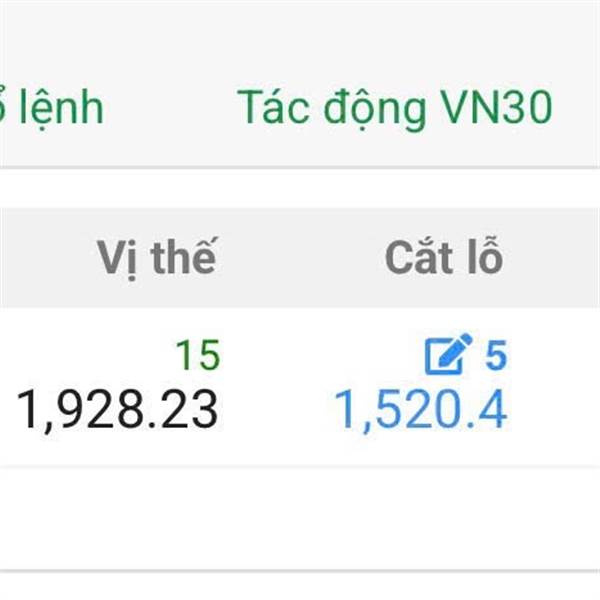Click the gap between Vị thế and Cắt lỗ
The image size is (600, 600).
(301, 257)
